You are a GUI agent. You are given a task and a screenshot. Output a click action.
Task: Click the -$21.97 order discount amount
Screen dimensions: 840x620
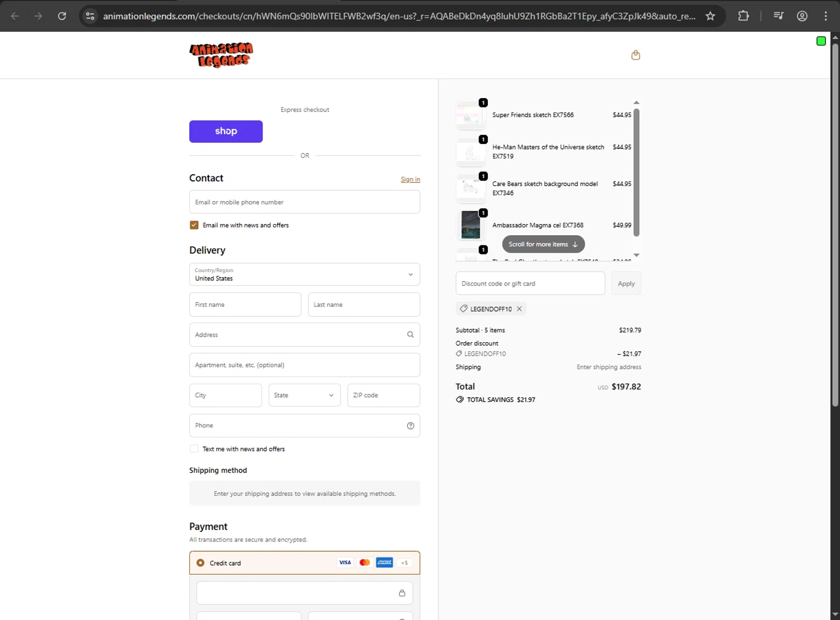click(629, 354)
